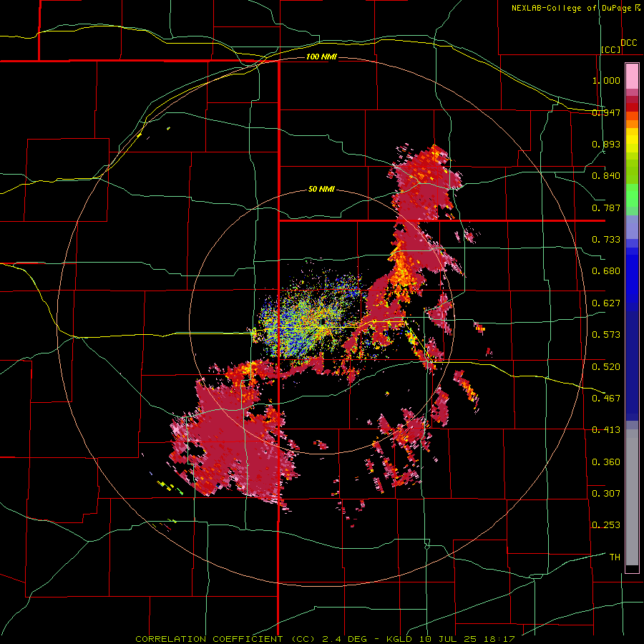Click the 1.000 value on the color scale
Viewport: 644px width, 644px height.
[x=606, y=80]
